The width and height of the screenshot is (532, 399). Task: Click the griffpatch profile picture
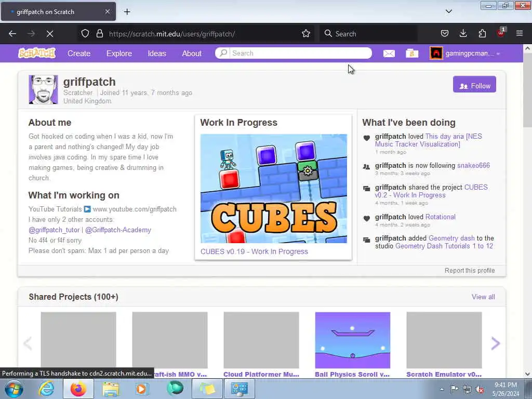[x=44, y=89]
